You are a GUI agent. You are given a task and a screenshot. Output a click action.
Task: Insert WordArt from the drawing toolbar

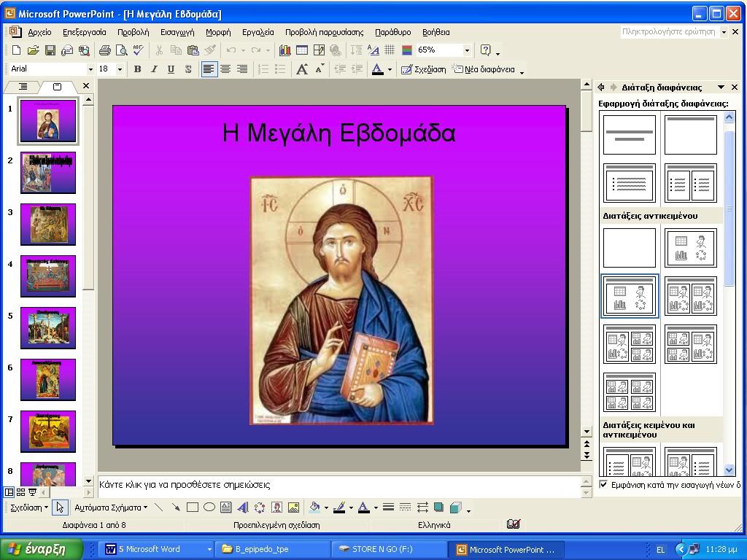tap(242, 507)
